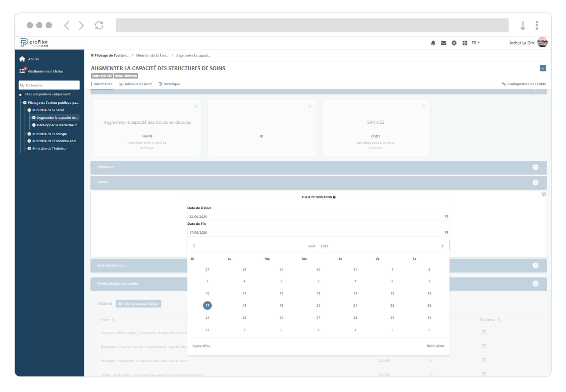The height and width of the screenshot is (392, 566).
Task: Open the apps grid icon
Action: click(x=464, y=43)
